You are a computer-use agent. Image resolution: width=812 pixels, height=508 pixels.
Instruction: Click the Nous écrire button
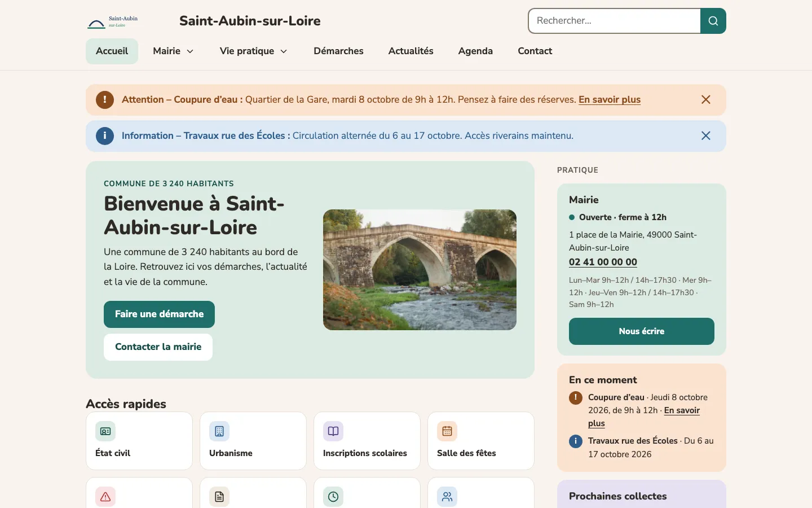[x=642, y=331]
